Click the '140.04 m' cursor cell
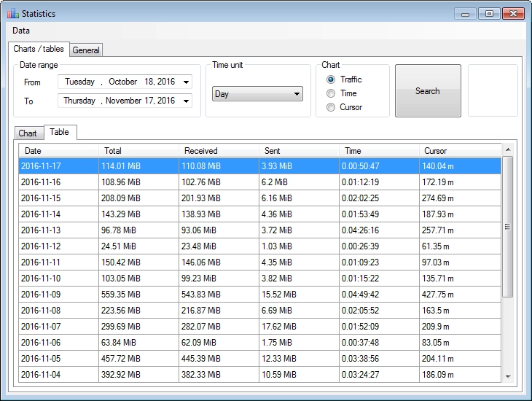This screenshot has width=532, height=401. click(460, 166)
